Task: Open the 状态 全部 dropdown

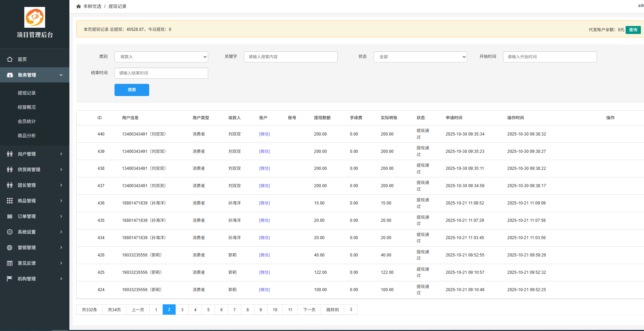Action: pyautogui.click(x=421, y=57)
